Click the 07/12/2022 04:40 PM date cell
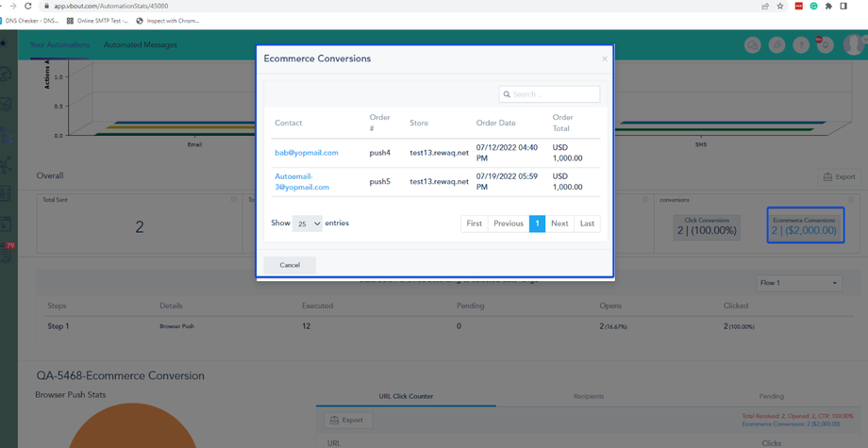The width and height of the screenshot is (868, 448). [x=507, y=153]
